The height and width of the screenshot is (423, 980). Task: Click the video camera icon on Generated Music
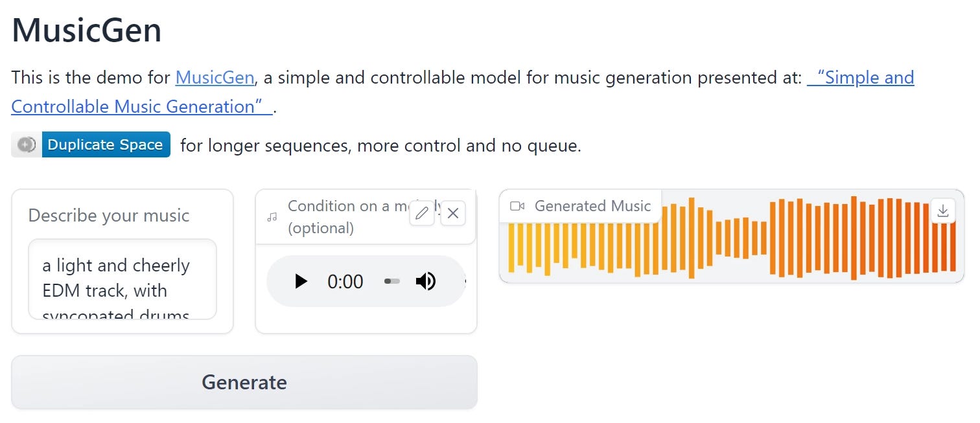517,206
